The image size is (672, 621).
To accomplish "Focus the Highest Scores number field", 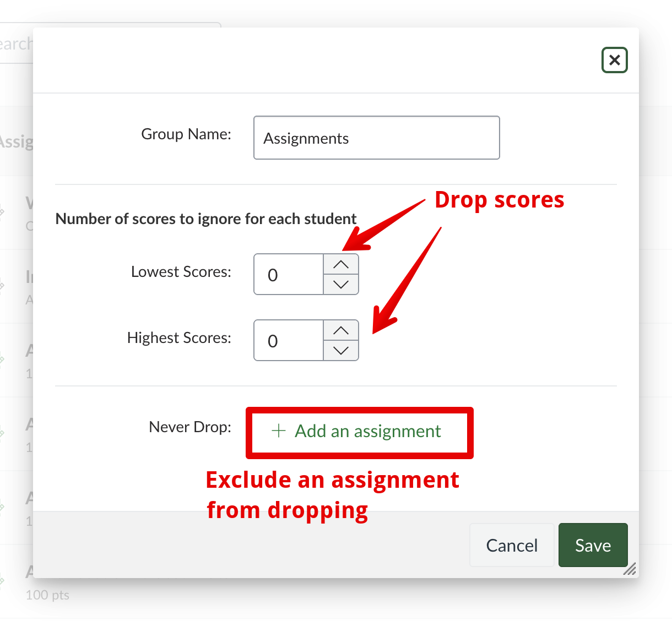I will click(288, 340).
